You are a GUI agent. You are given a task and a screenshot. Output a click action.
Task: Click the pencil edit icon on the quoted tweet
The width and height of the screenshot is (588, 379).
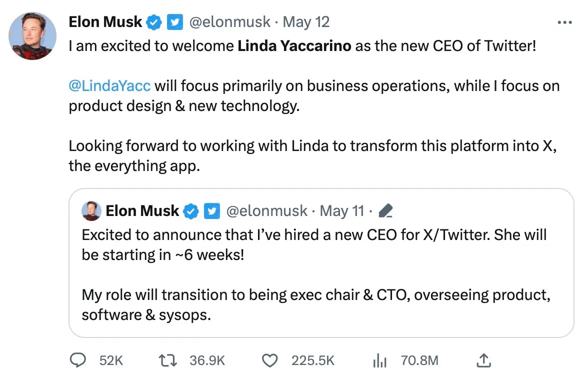point(385,211)
